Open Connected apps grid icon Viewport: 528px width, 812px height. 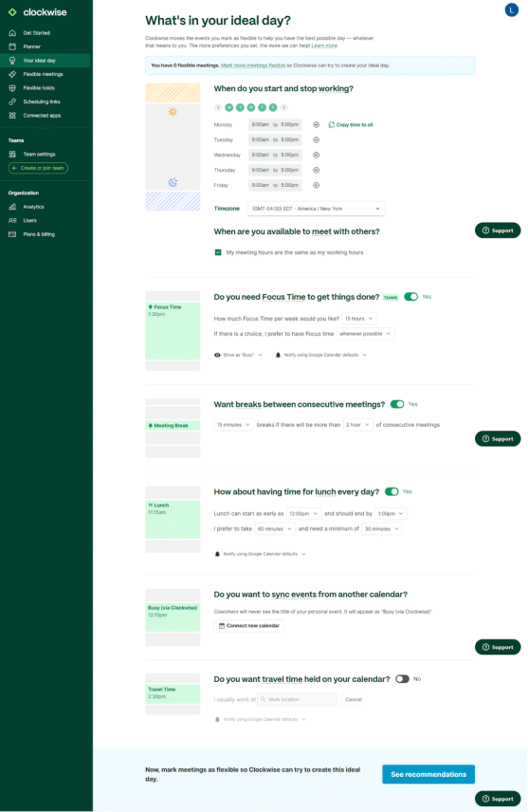click(12, 116)
